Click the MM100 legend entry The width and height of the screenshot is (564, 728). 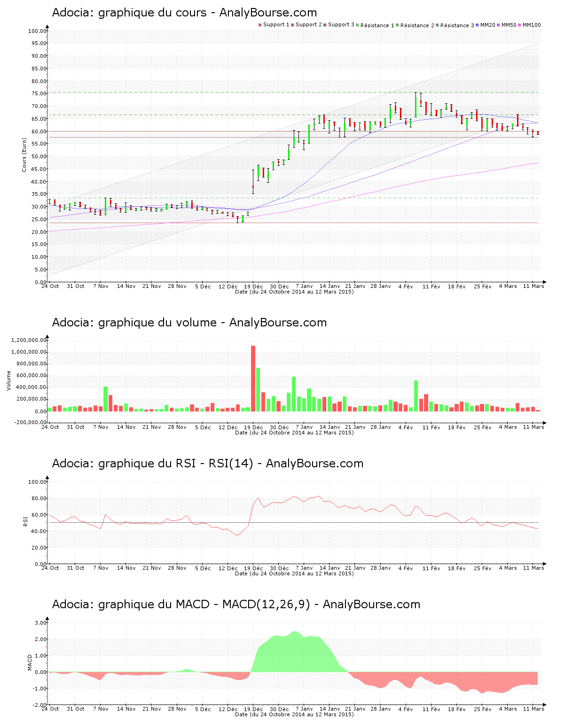[x=531, y=25]
